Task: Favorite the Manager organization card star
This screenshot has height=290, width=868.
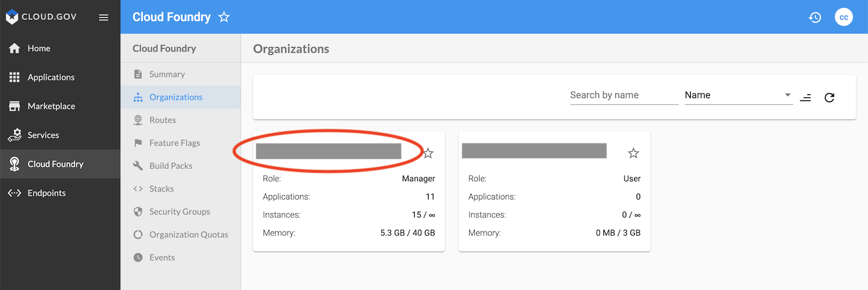Action: point(428,153)
